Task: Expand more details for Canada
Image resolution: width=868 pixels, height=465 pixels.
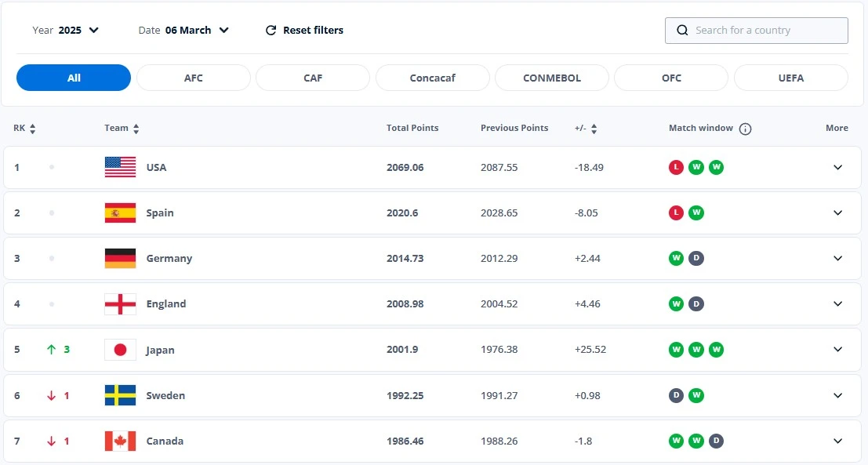Action: (837, 441)
